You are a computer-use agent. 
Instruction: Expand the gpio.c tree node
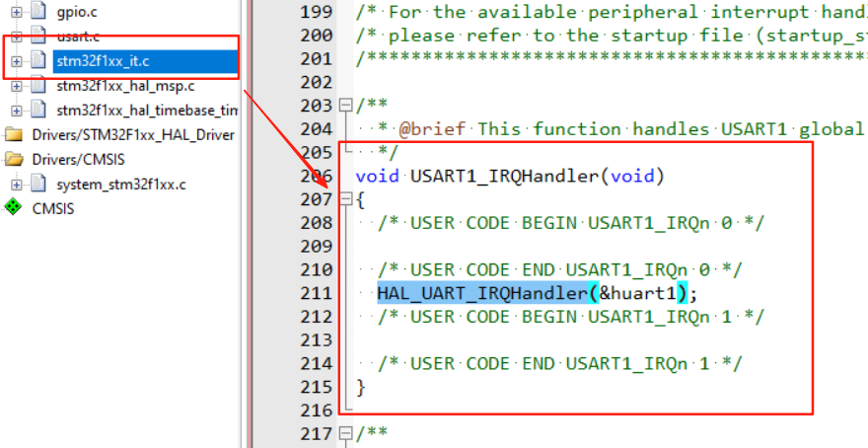pyautogui.click(x=17, y=11)
